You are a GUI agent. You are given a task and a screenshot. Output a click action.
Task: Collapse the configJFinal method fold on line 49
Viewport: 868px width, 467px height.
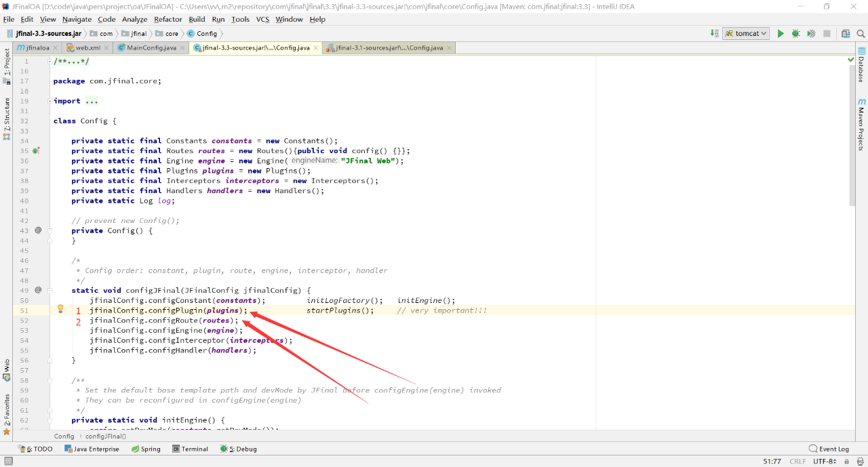tap(50, 290)
